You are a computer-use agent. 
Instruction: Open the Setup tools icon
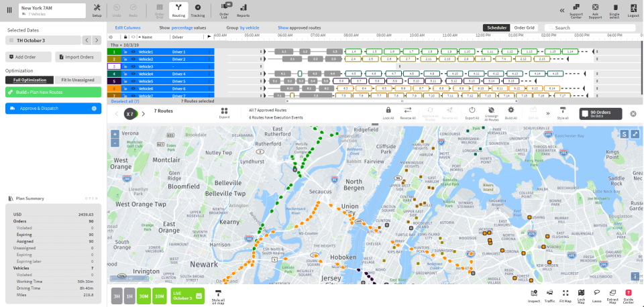click(97, 10)
